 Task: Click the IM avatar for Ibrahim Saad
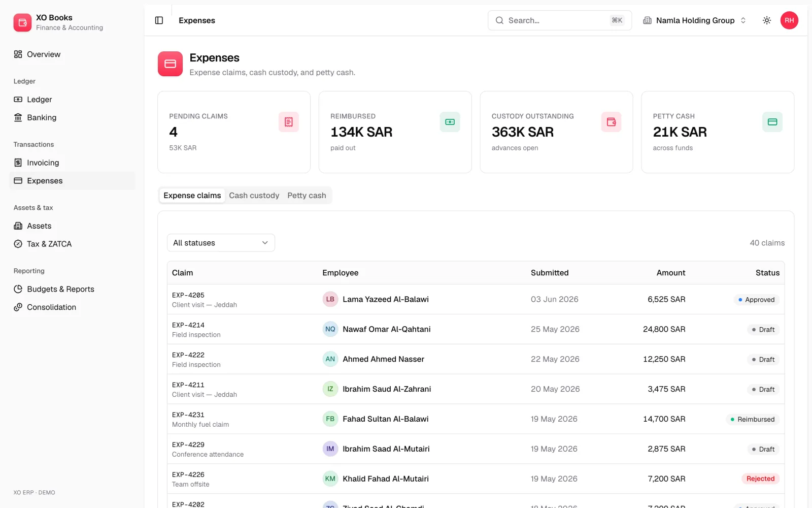[330, 449]
